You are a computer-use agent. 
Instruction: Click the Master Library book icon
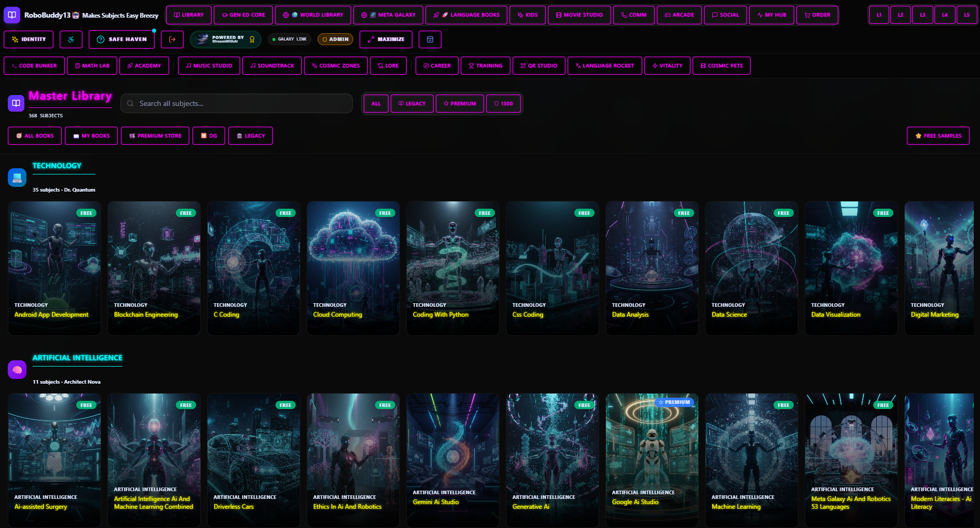(16, 103)
